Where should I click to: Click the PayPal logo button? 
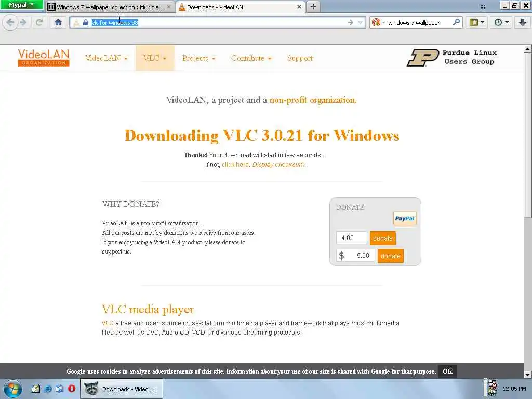click(x=405, y=219)
